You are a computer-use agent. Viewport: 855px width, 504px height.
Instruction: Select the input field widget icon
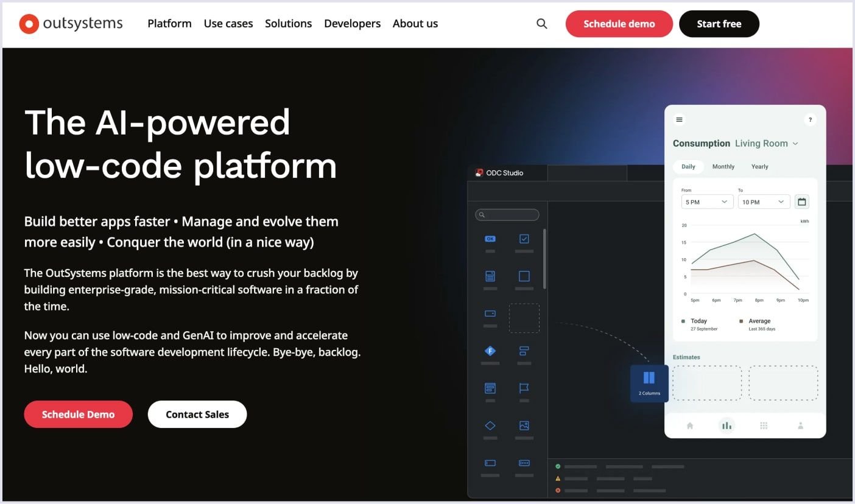(x=490, y=313)
